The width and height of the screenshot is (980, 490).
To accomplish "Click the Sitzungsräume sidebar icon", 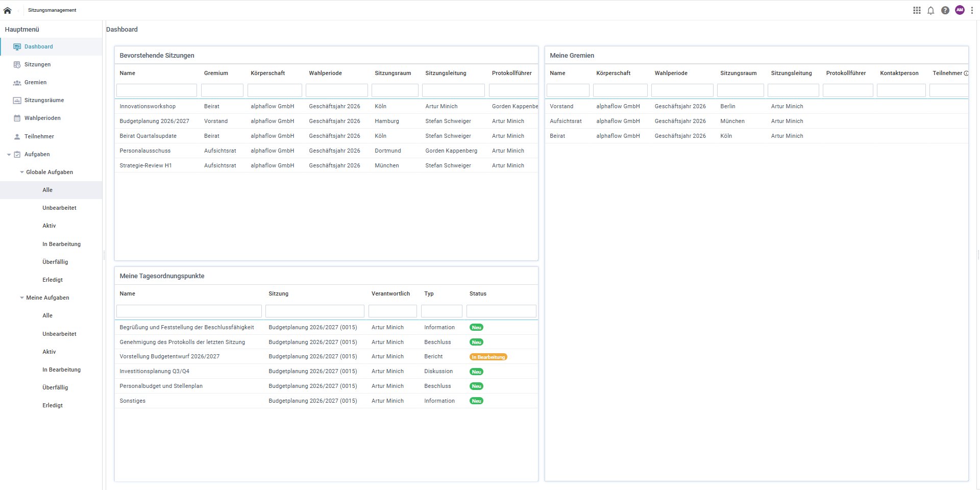I will click(17, 101).
